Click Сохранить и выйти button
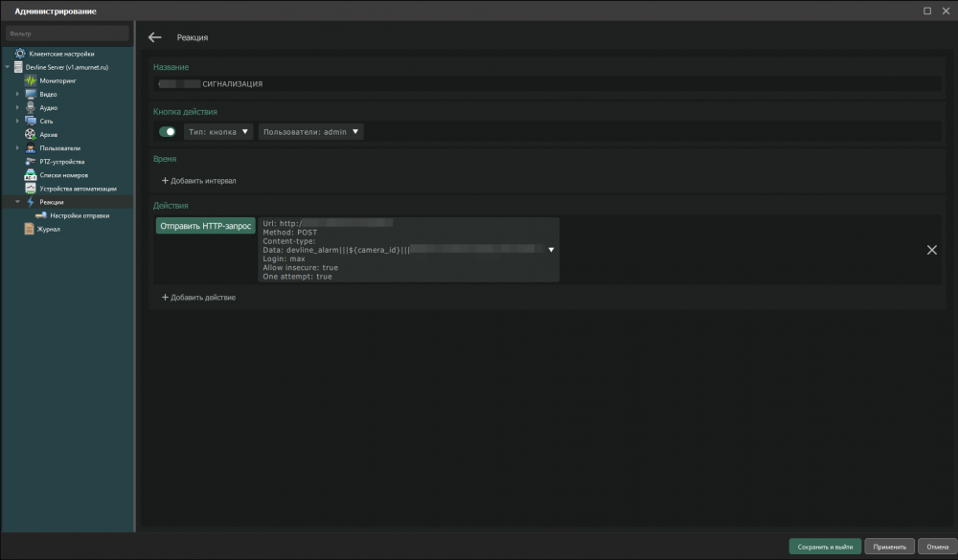The image size is (958, 560). point(825,547)
